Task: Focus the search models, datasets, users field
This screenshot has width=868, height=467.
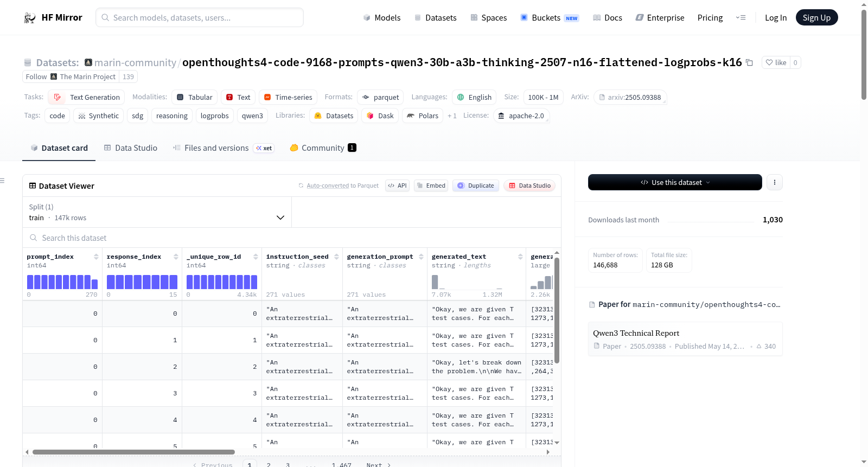Action: [200, 17]
